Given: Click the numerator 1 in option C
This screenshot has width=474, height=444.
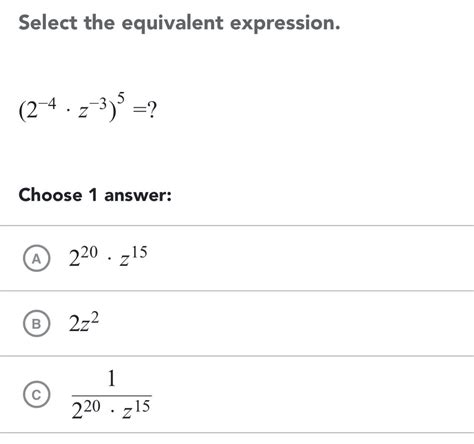Looking at the screenshot, I should pyautogui.click(x=112, y=379).
